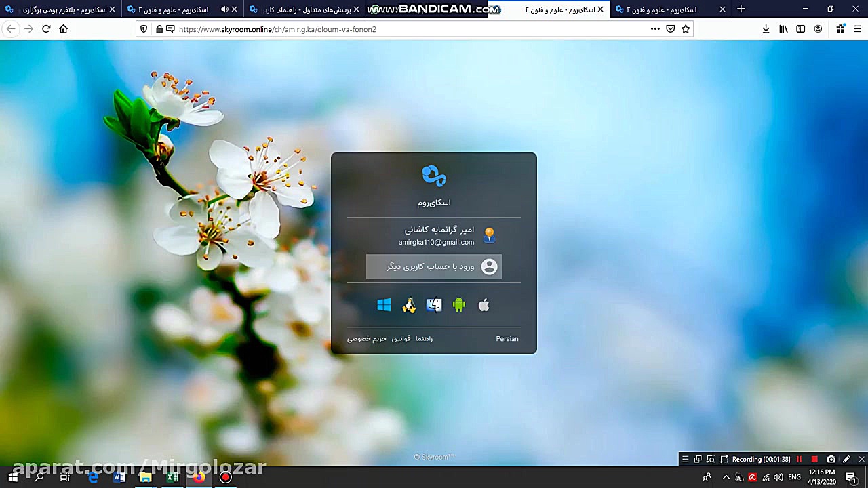Image resolution: width=868 pixels, height=488 pixels.
Task: Select the Windows download icon in Skyroom dialog
Action: [383, 305]
